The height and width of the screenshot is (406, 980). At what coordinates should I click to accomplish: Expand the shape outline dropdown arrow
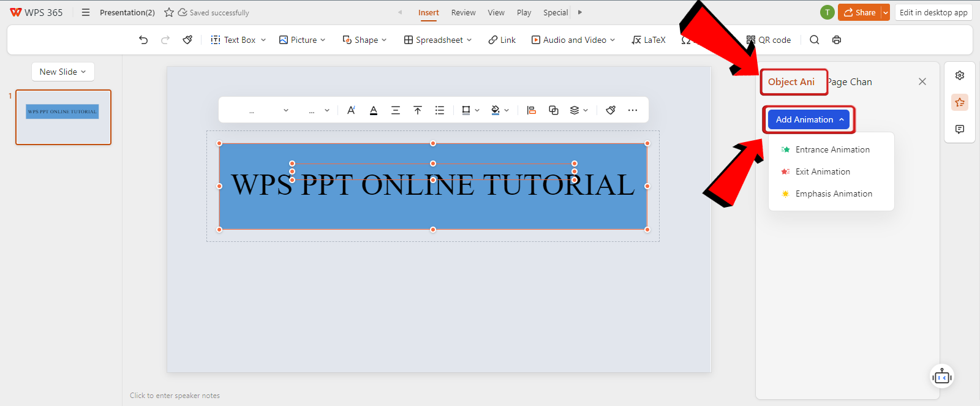tap(477, 110)
